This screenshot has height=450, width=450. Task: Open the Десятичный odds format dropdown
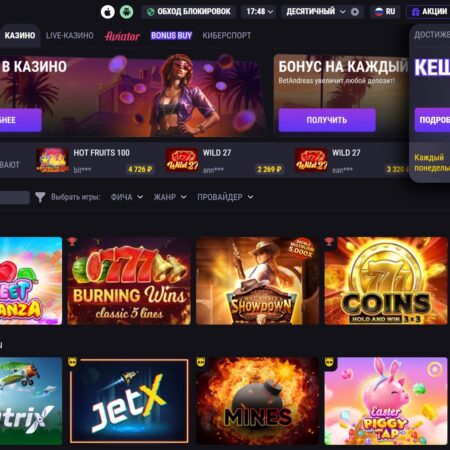coord(316,12)
